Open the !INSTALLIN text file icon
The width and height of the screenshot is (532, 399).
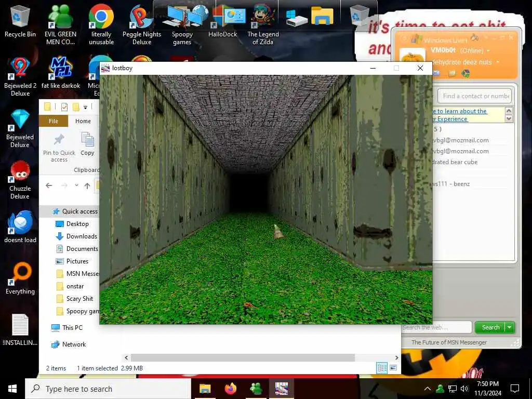tap(20, 330)
